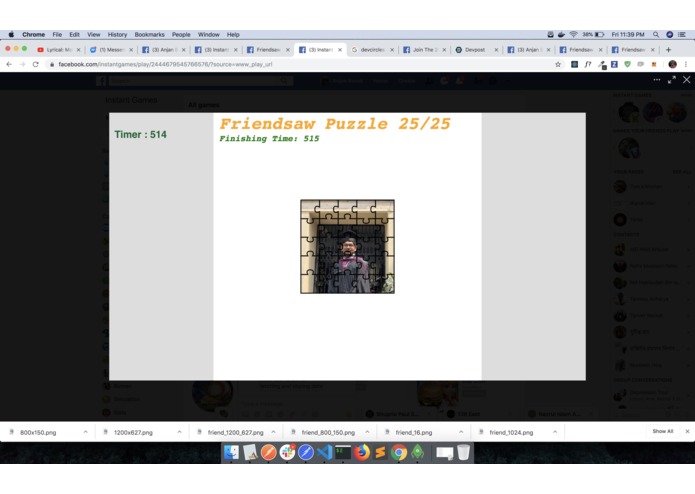
Task: Open Finder from the dock
Action: coord(231,452)
